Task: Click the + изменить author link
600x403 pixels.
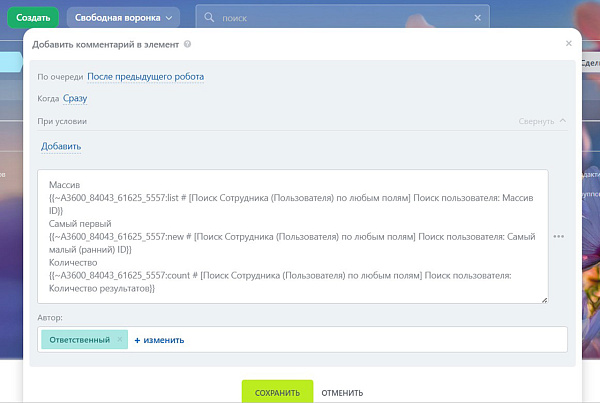Action: click(159, 340)
